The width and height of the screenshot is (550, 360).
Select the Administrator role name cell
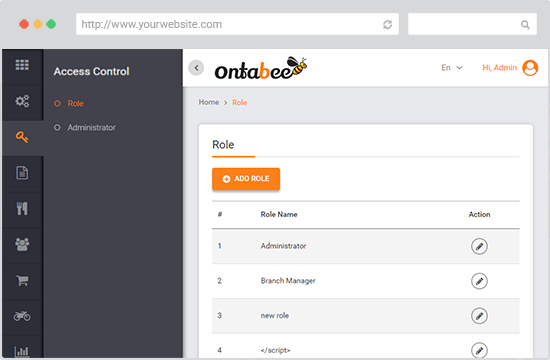(283, 246)
